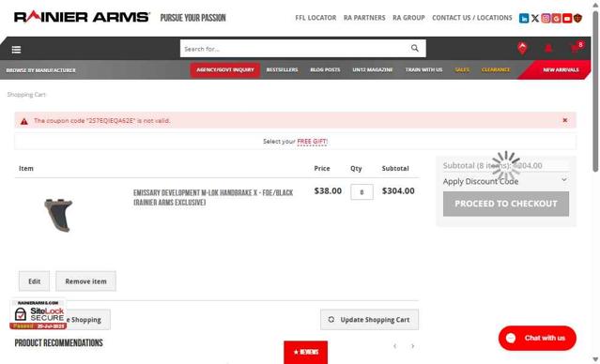Image resolution: width=600 pixels, height=364 pixels.
Task: Click the $38.00 price text
Action: (328, 190)
